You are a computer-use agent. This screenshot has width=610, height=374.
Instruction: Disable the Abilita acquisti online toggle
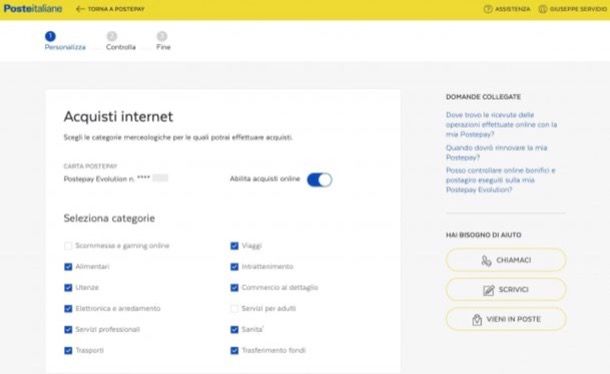click(x=319, y=180)
